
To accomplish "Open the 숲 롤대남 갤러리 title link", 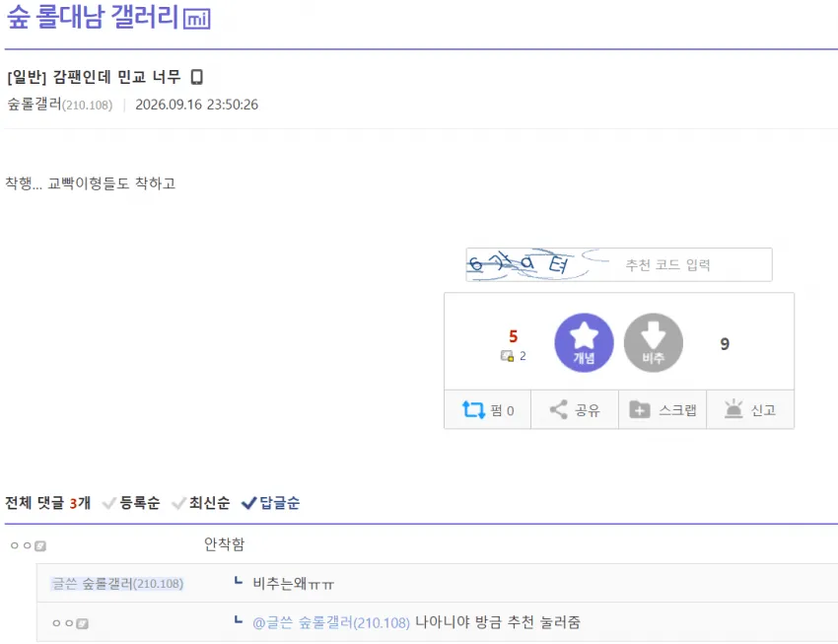I will click(x=92, y=17).
